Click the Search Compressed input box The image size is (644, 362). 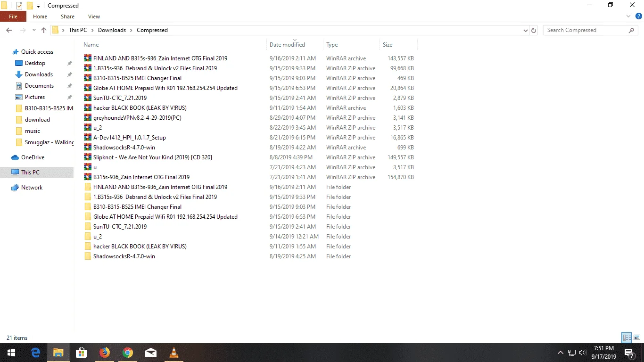(x=586, y=30)
